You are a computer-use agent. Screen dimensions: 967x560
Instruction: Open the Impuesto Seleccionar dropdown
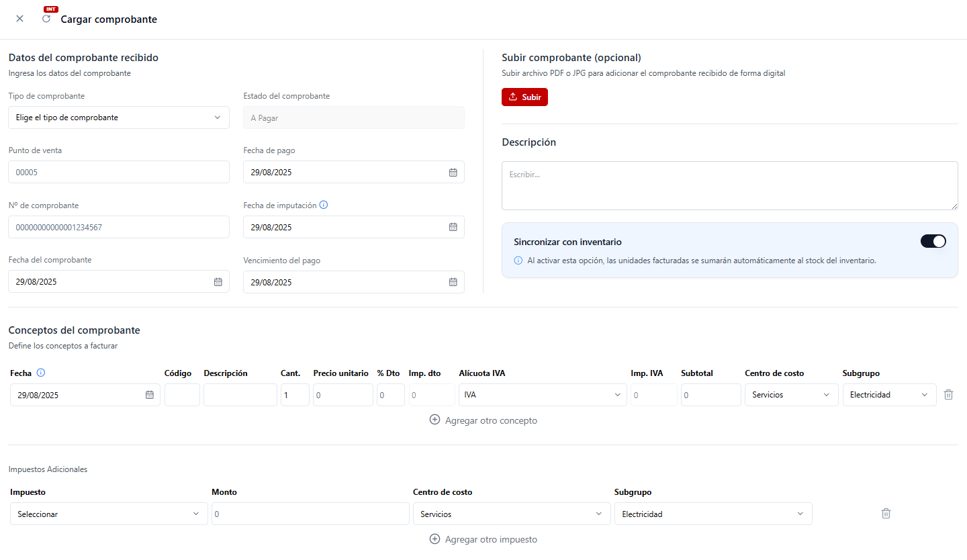click(109, 514)
